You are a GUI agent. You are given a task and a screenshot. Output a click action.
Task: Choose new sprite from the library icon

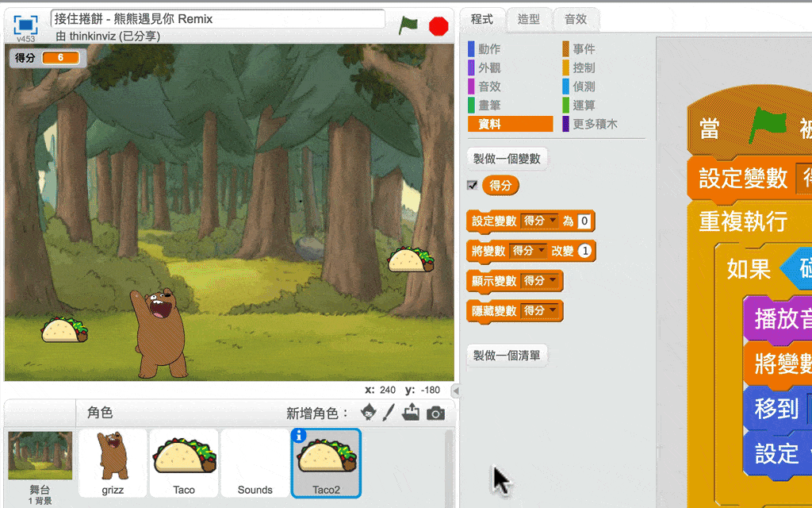(368, 413)
